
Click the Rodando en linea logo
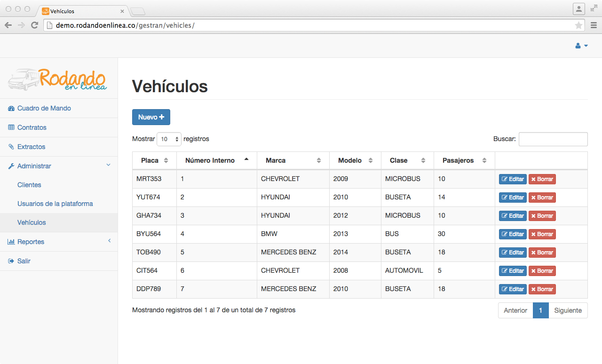pyautogui.click(x=58, y=79)
